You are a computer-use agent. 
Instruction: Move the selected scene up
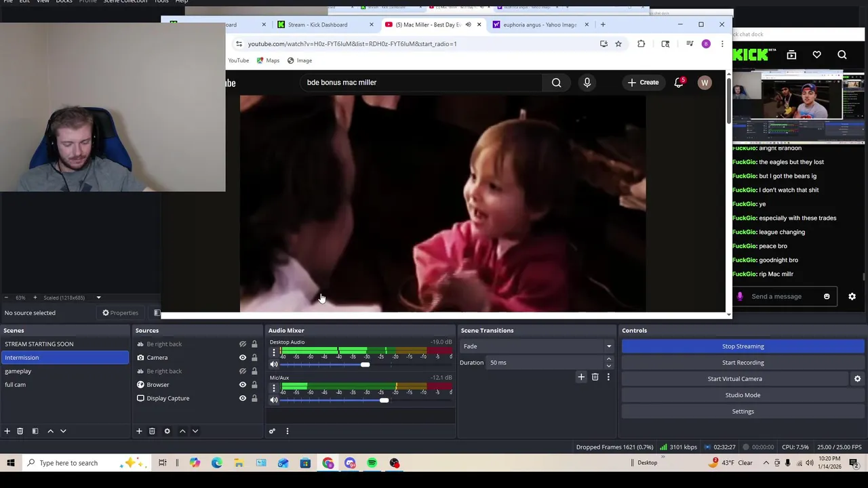(x=50, y=431)
